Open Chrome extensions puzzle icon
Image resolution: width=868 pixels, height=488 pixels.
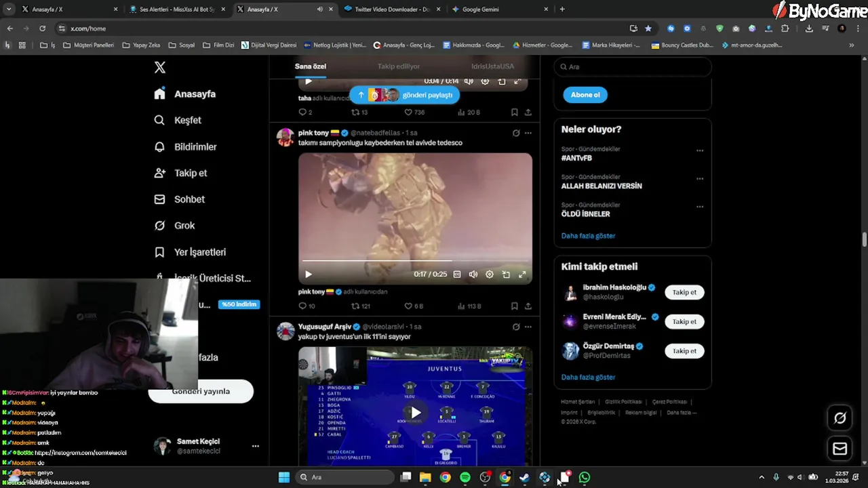click(x=785, y=28)
